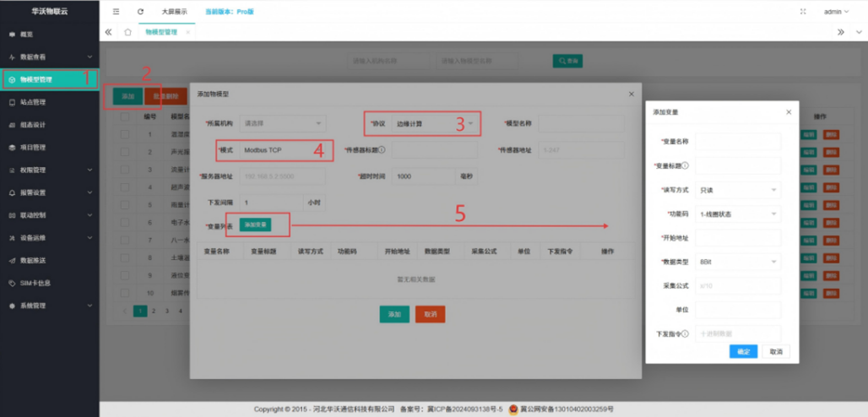Screen dimensions: 868x417
Task: Click info icon next to 下发指令
Action: coord(686,334)
